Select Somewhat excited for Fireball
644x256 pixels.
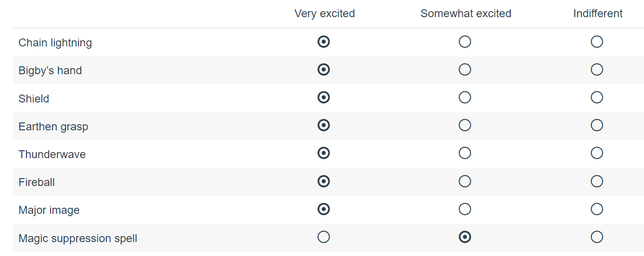pyautogui.click(x=465, y=181)
